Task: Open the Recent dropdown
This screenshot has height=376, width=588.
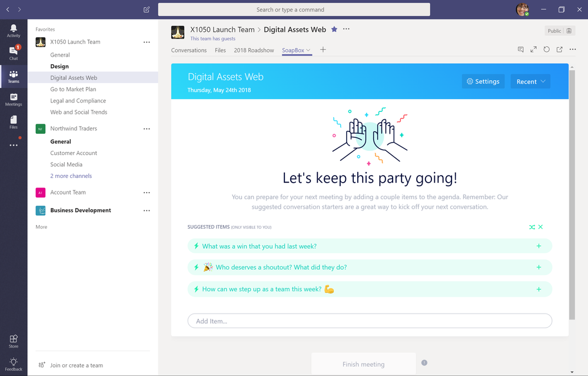Action: point(530,81)
